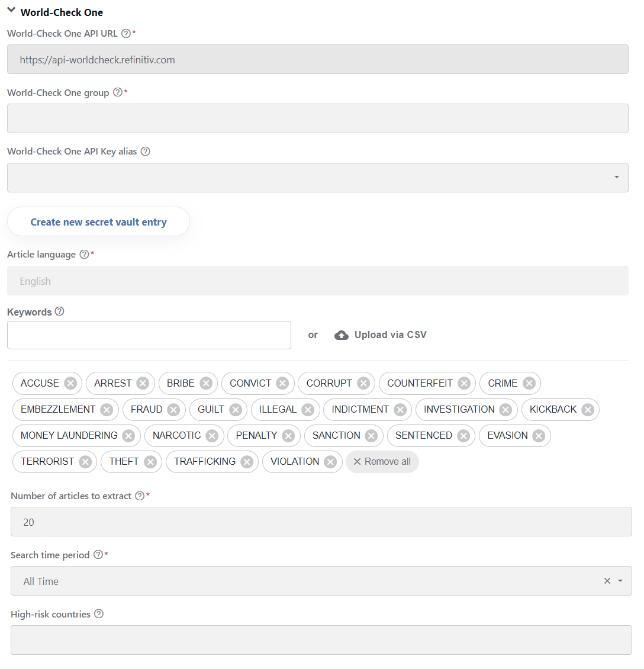Collapse the World-Check One section

tap(11, 10)
